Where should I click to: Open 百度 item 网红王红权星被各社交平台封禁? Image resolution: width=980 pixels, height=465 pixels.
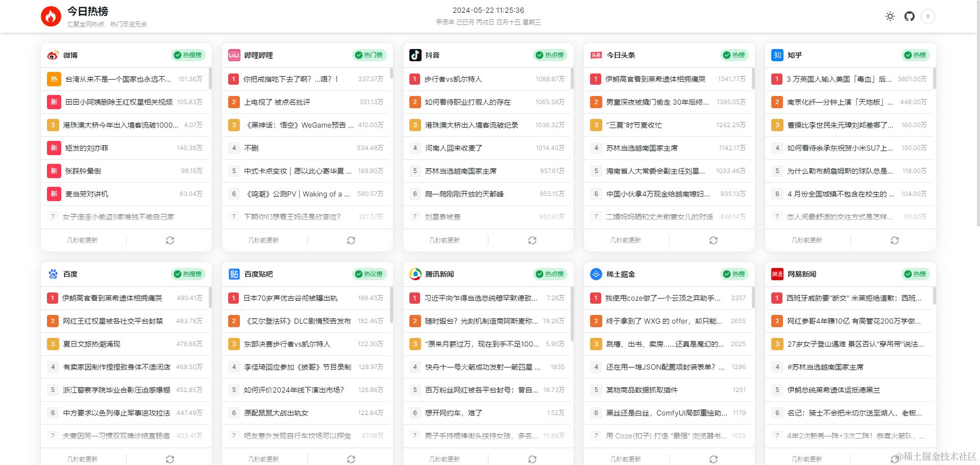pyautogui.click(x=113, y=321)
